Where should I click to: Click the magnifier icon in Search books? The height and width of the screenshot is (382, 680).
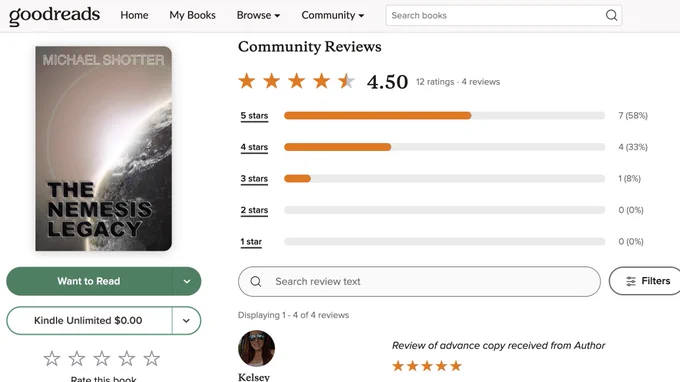pyautogui.click(x=611, y=15)
